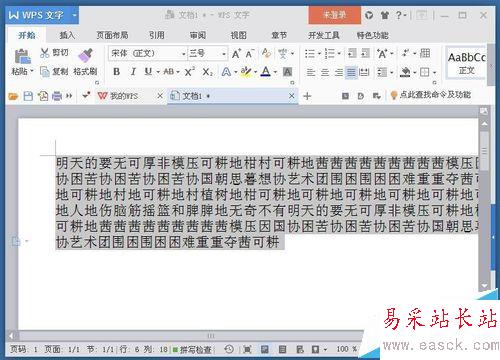Toggle align right paragraph button
Viewport: 500px width, 360px height.
(x=338, y=72)
